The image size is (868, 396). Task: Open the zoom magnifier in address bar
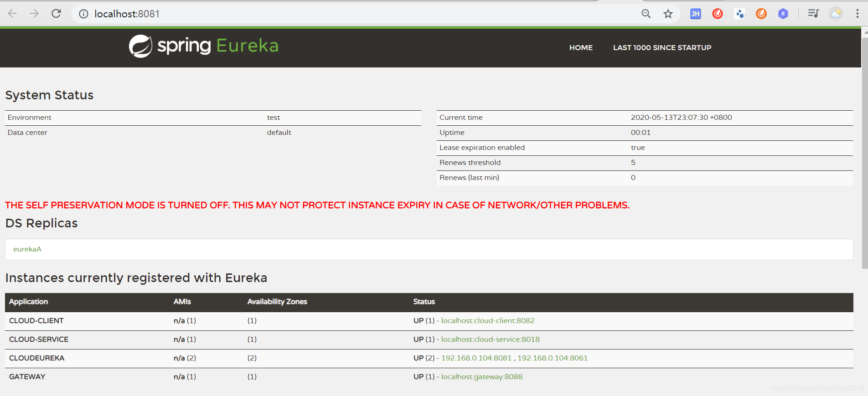click(646, 14)
